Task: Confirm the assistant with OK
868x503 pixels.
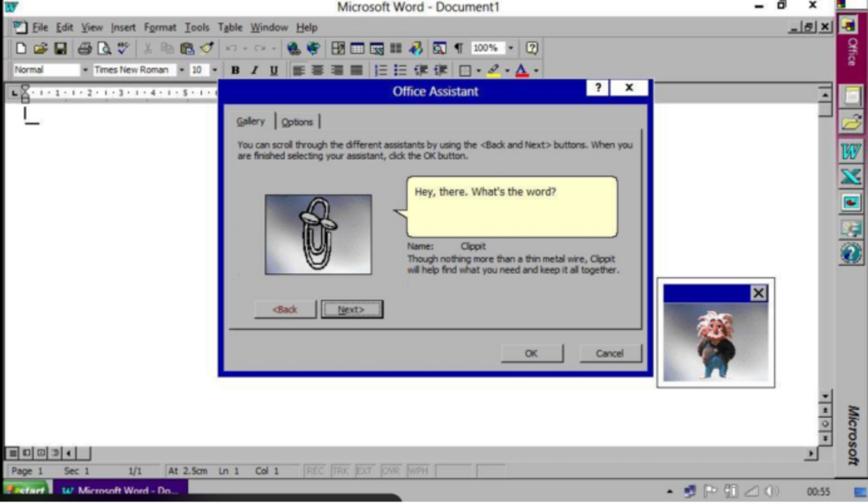Action: [531, 353]
